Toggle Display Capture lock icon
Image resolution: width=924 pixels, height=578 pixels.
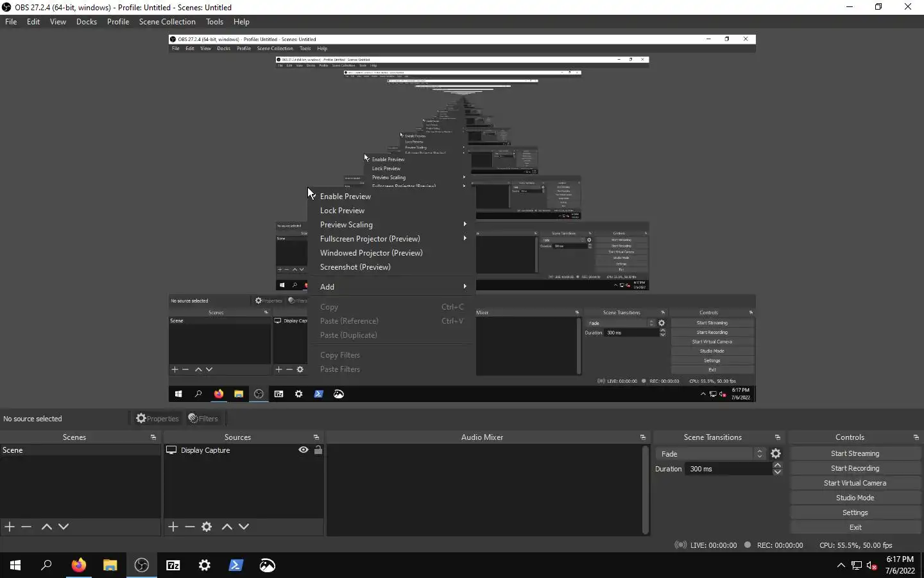318,450
